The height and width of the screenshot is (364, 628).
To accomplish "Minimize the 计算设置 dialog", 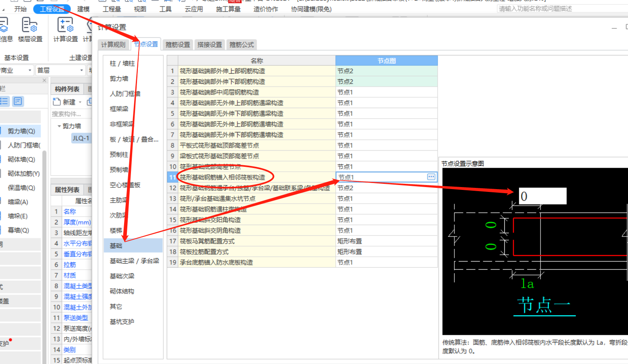I will 614,28.
